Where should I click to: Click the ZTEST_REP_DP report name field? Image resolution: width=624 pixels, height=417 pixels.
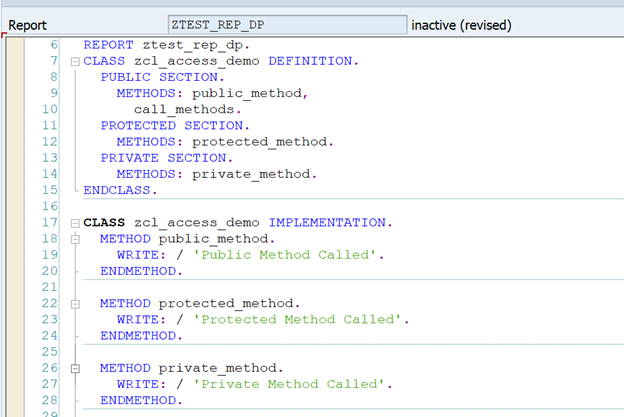[287, 24]
